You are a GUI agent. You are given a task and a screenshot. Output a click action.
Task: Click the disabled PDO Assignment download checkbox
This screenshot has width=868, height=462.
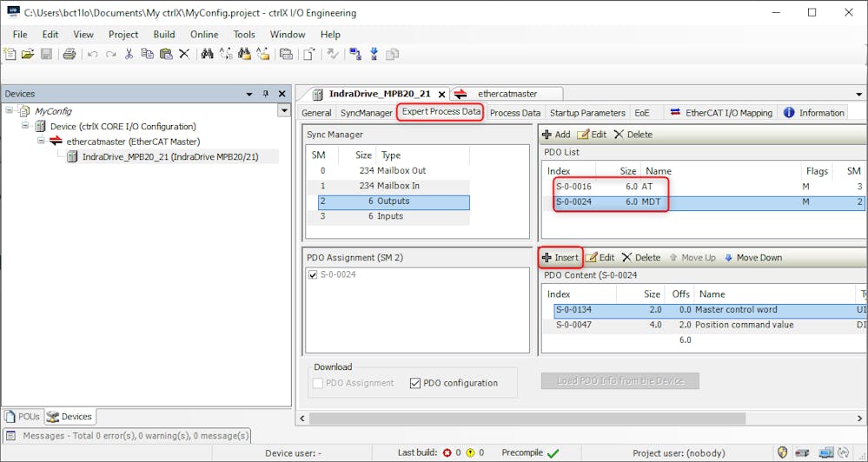tap(318, 383)
